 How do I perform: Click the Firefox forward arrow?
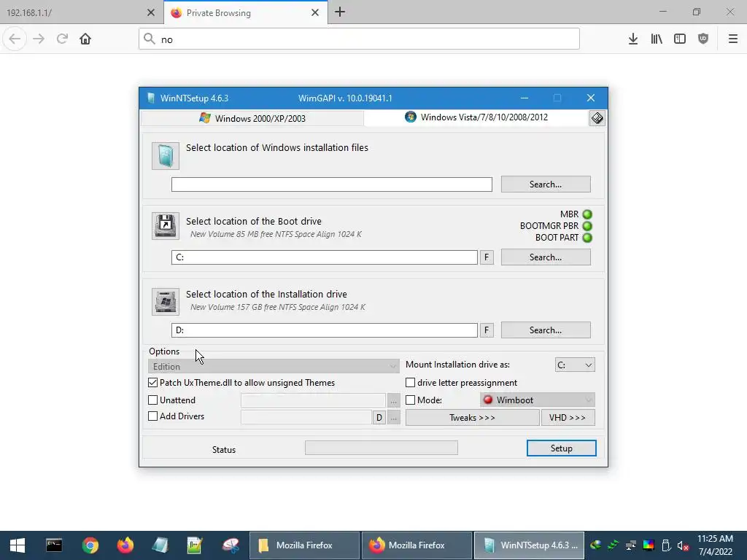(39, 39)
